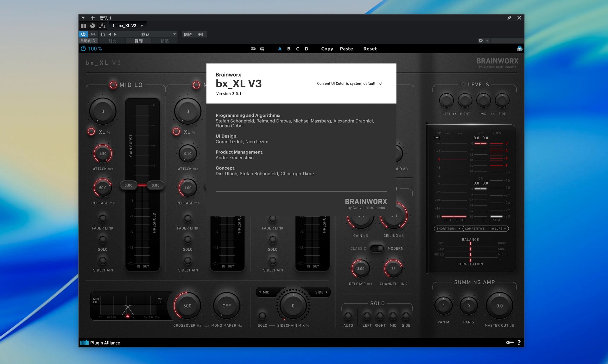Open the SIDE sidechain source dropdown
This screenshot has width=608, height=364.
321,292
